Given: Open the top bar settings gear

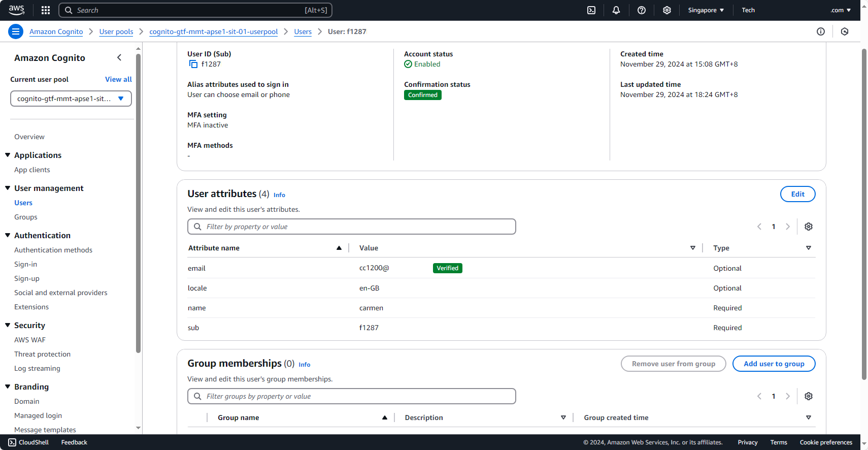Looking at the screenshot, I should (667, 10).
